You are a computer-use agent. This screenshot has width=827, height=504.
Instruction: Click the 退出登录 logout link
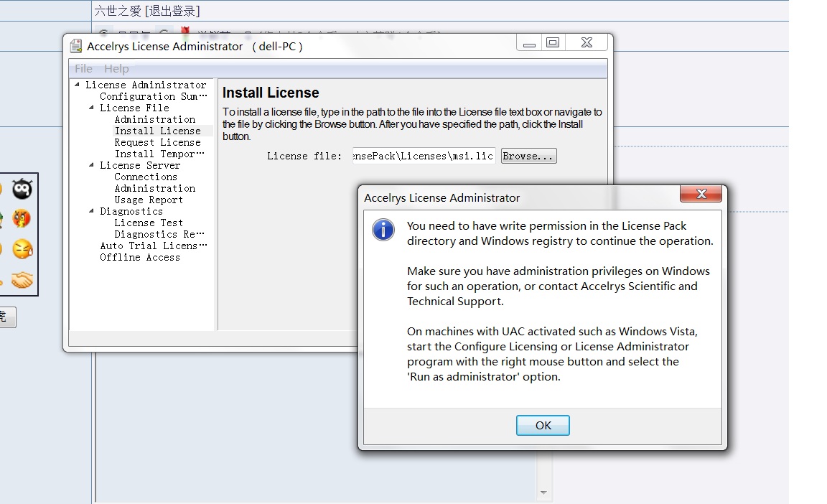172,11
